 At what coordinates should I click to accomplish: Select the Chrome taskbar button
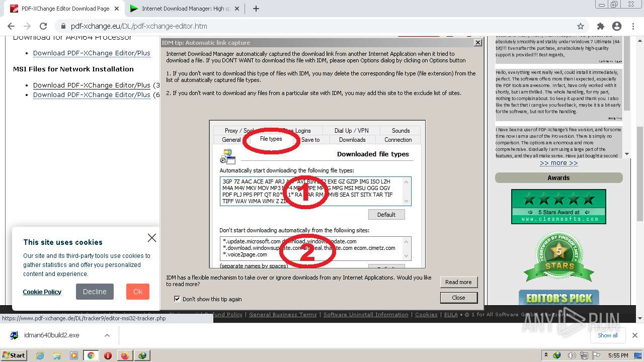click(91, 355)
